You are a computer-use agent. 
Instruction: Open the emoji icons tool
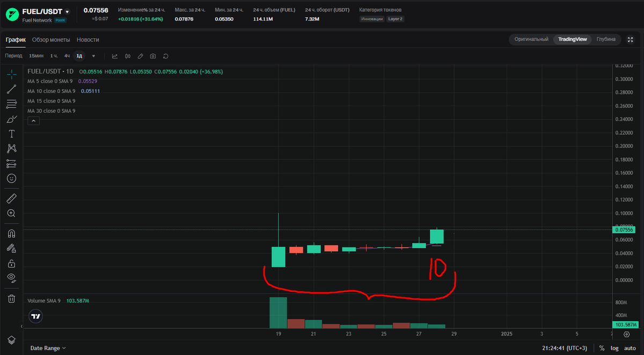pyautogui.click(x=11, y=178)
